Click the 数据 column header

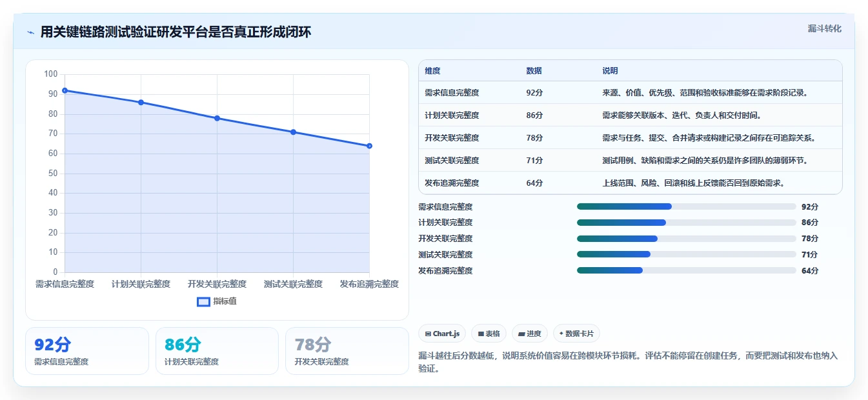coord(534,71)
